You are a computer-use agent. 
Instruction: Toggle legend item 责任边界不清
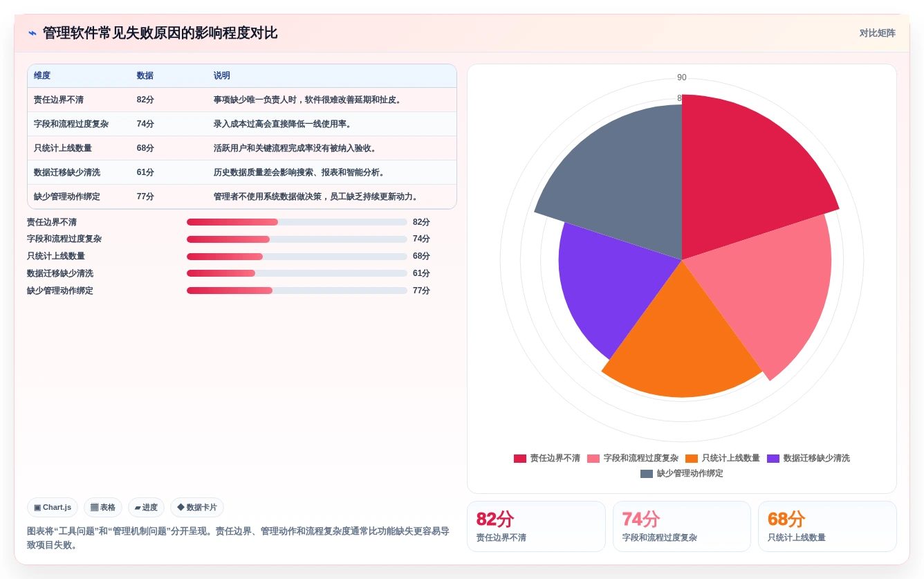pos(547,458)
